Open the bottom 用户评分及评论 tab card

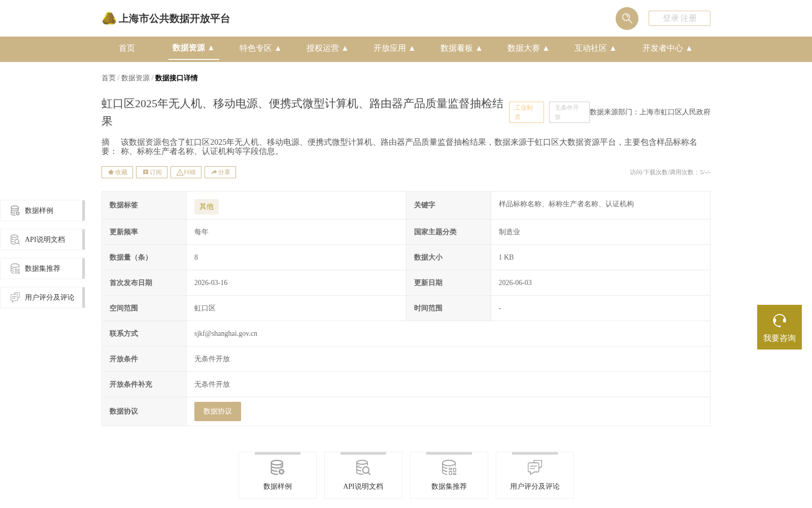[535, 475]
